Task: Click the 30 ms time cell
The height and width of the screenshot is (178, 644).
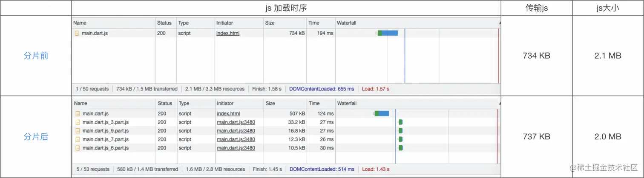Action: [327, 148]
